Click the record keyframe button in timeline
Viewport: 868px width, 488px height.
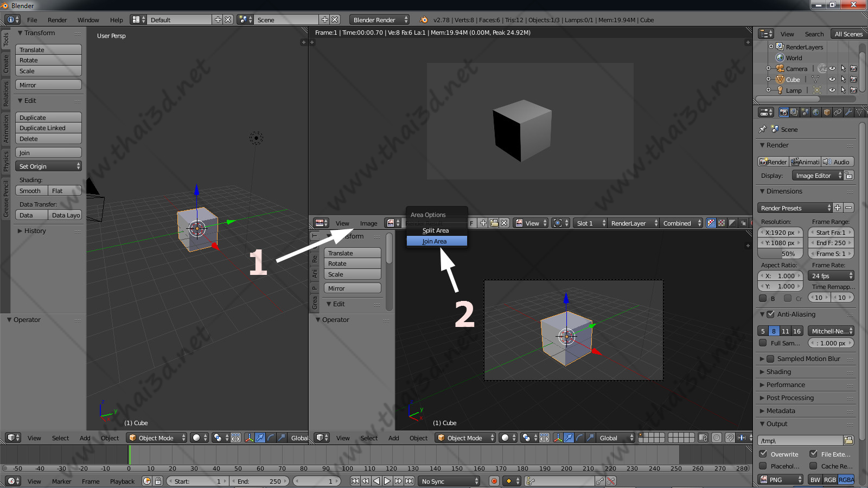point(494,481)
